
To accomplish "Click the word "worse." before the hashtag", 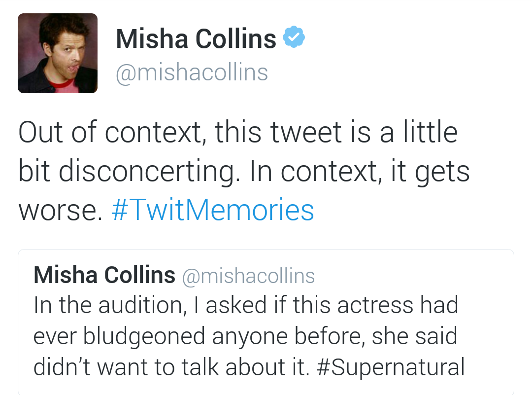I will pyautogui.click(x=60, y=210).
